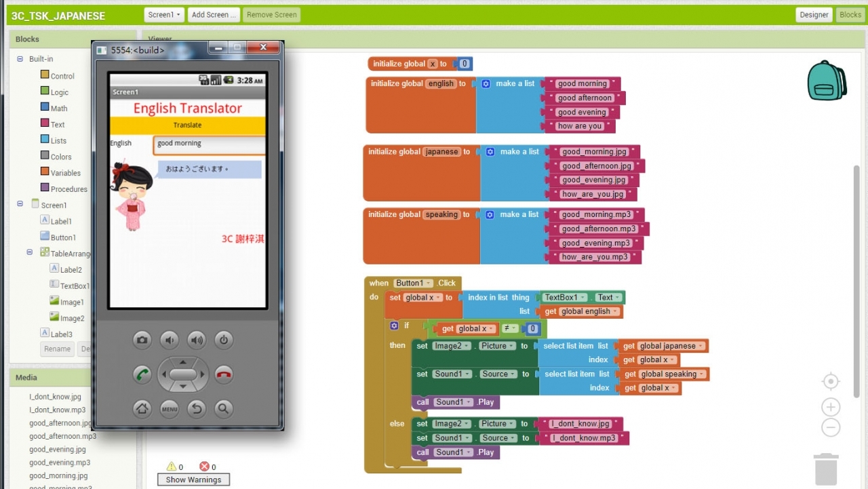Click the Show Warnings button
Image resolution: width=868 pixels, height=489 pixels.
point(194,480)
